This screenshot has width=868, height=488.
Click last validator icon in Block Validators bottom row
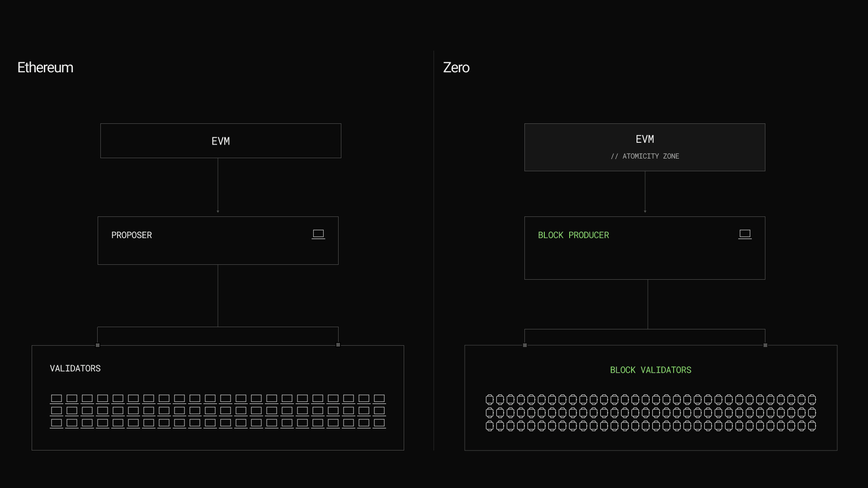click(812, 426)
